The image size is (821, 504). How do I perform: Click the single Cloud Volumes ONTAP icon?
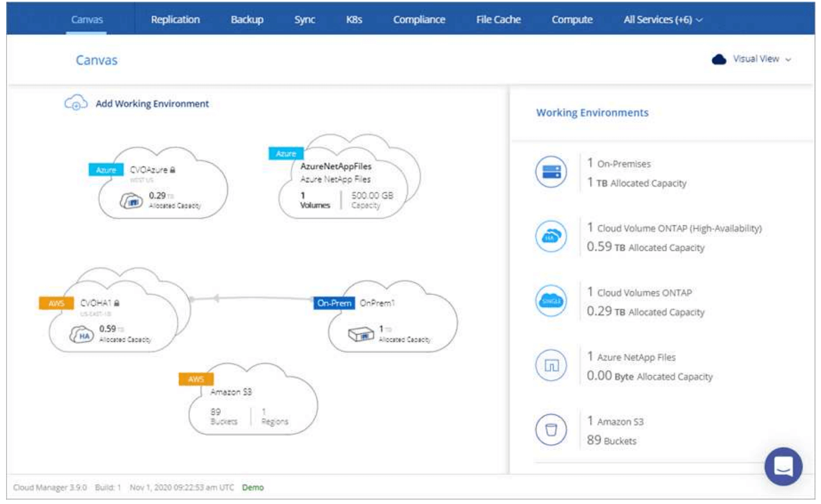(551, 301)
